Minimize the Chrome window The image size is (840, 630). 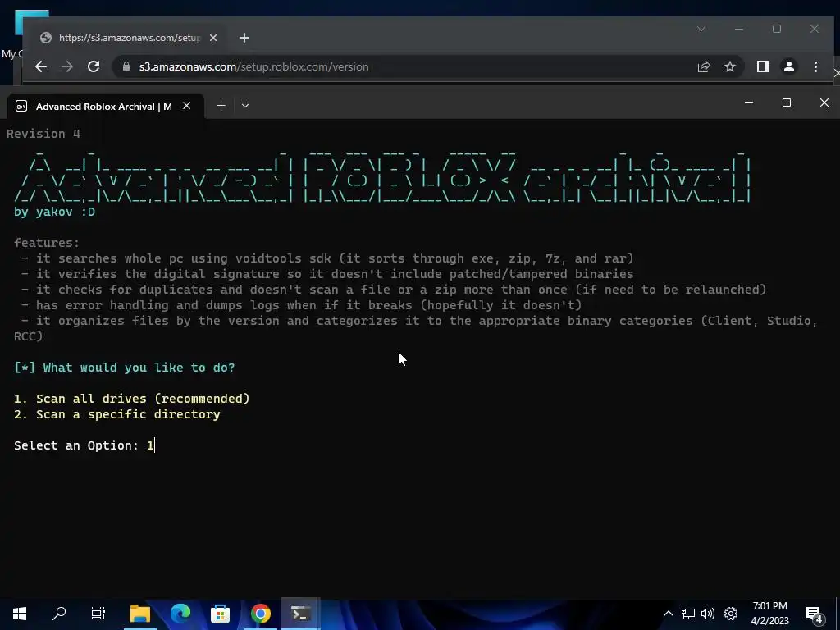[739, 29]
